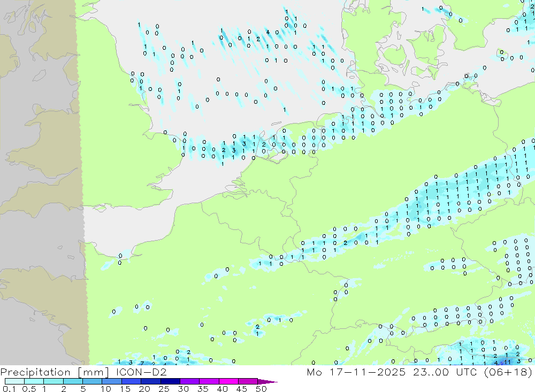
Task: Click the '45' legend scale label
Action: (242, 389)
